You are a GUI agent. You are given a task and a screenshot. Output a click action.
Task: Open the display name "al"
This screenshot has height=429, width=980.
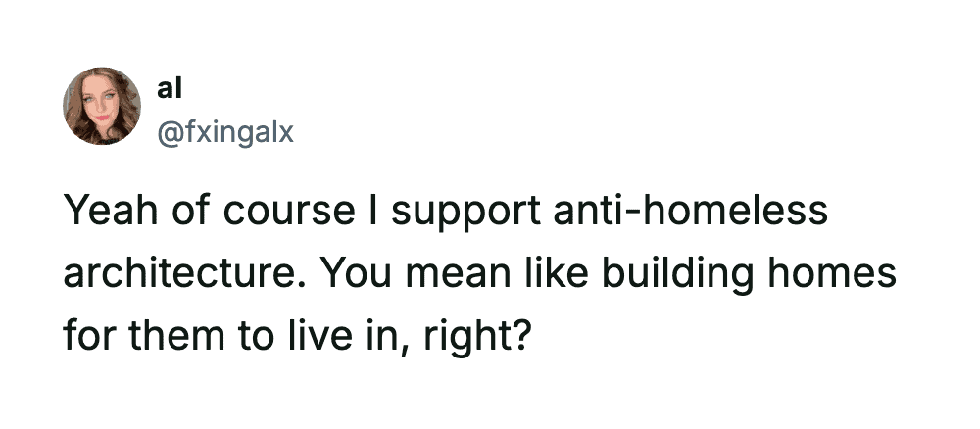pos(170,87)
